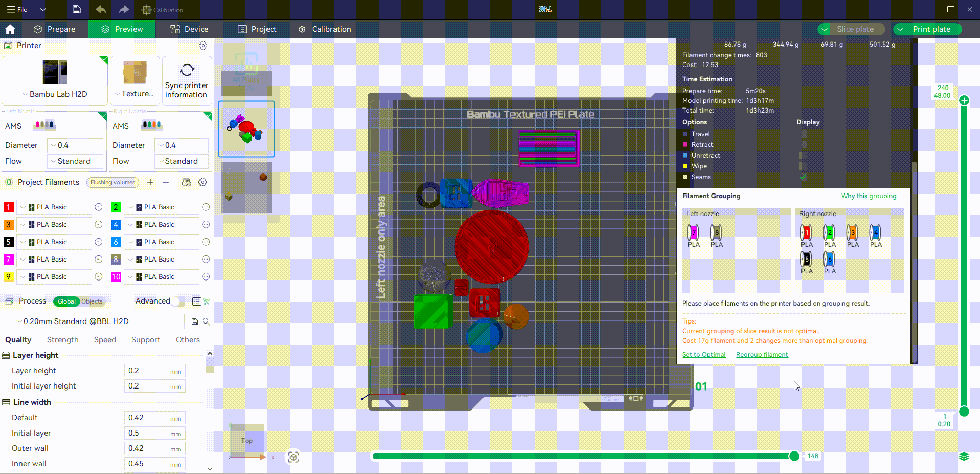Click Sync printer information icon
Screen dimensions: 980x474
pos(187,70)
